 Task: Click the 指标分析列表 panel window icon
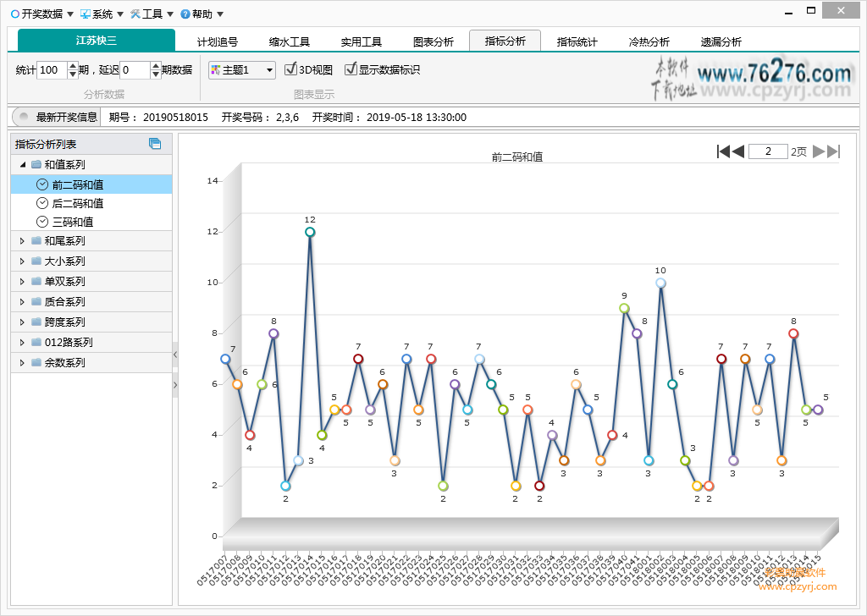click(155, 144)
